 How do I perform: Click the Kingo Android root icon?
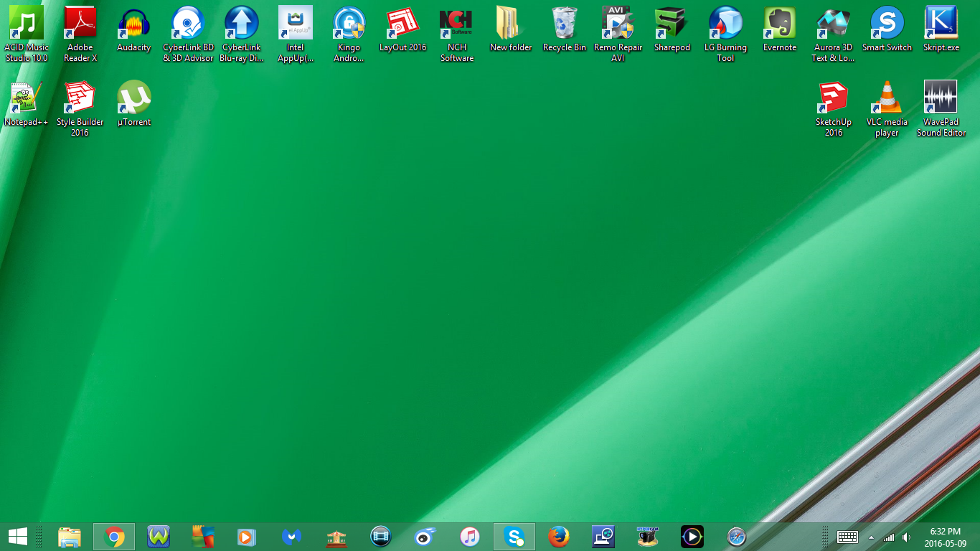click(x=349, y=23)
